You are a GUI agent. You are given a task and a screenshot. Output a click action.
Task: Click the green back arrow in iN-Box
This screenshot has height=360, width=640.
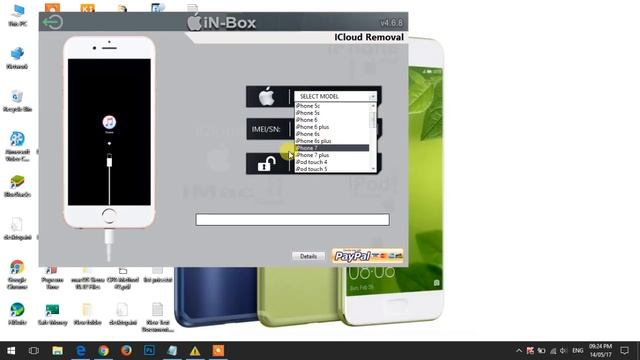[x=53, y=22]
